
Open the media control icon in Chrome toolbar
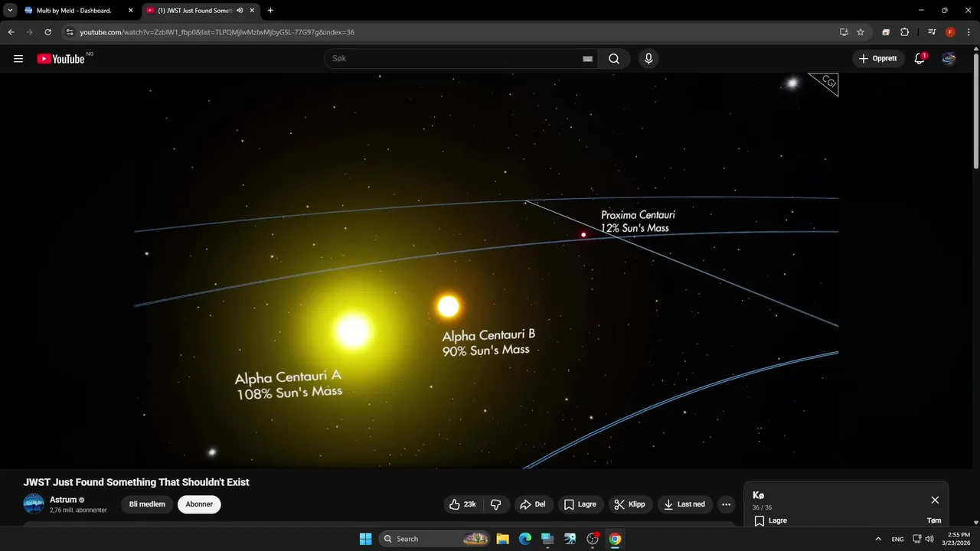click(x=932, y=32)
